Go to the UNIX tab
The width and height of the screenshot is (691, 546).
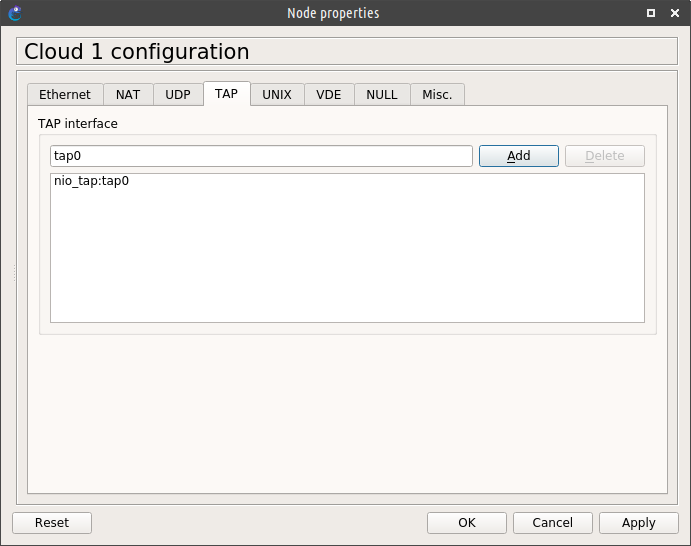[x=277, y=95]
